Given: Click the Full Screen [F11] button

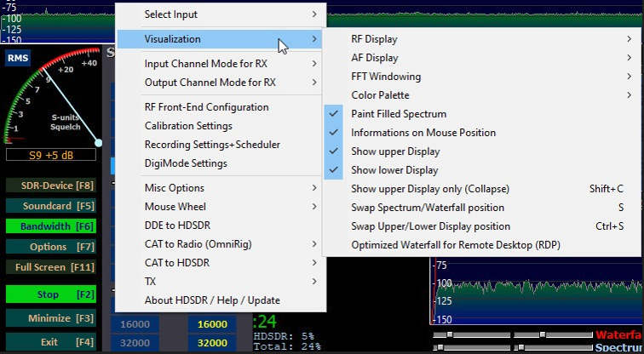Looking at the screenshot, I should point(51,267).
